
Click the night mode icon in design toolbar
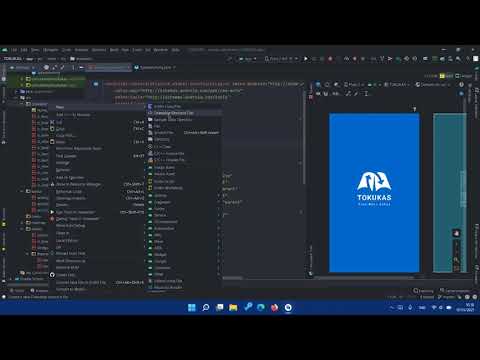(337, 85)
